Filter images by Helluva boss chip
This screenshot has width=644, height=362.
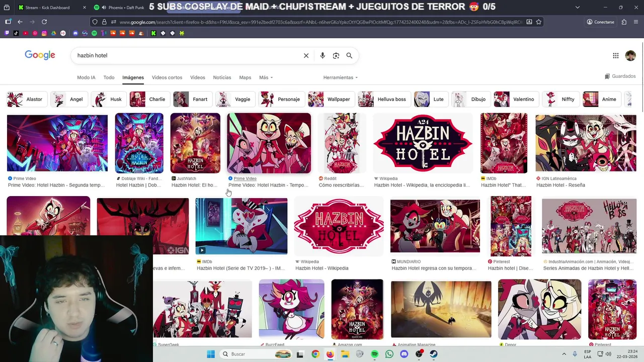(x=384, y=99)
